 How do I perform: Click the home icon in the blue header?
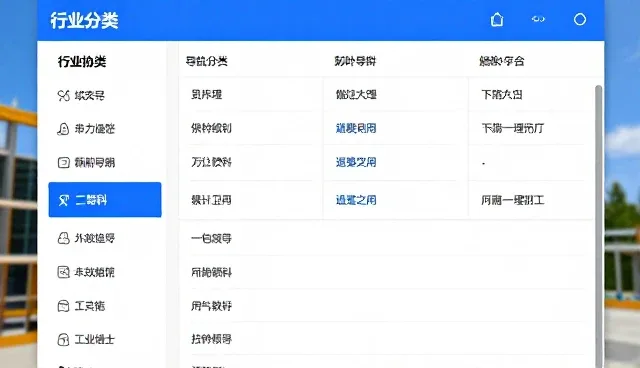click(x=497, y=20)
